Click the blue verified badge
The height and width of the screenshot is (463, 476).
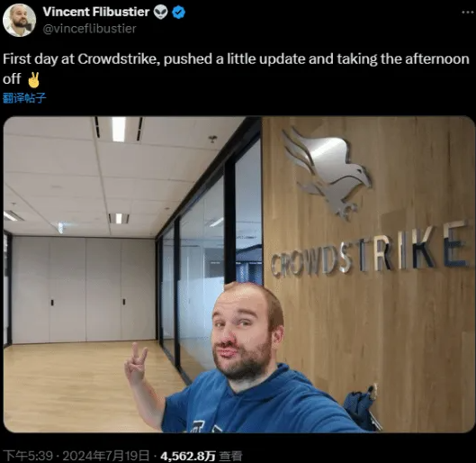178,13
